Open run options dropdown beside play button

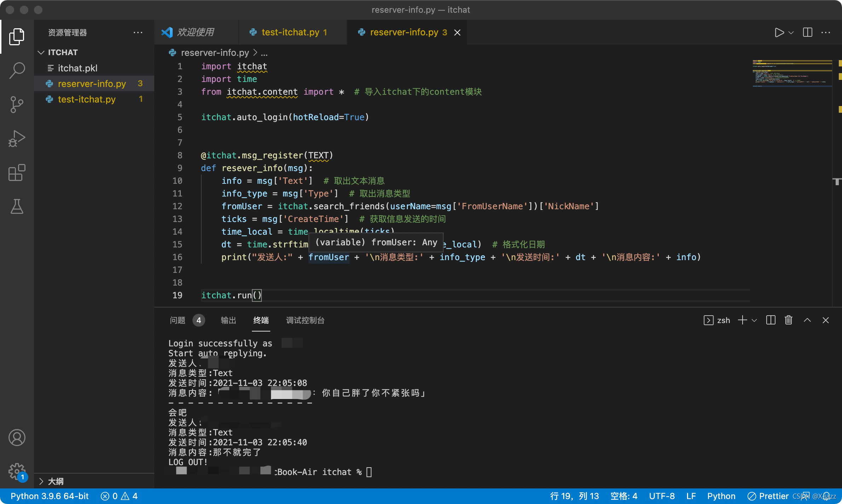pos(791,33)
